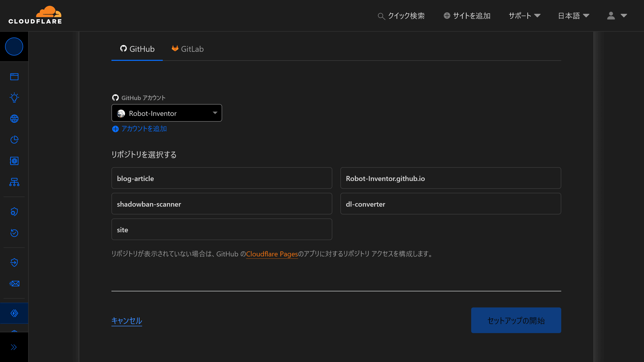Screen dimensions: 644x362
Task: Expand the sidebar with double chevron
Action: (x=14, y=347)
